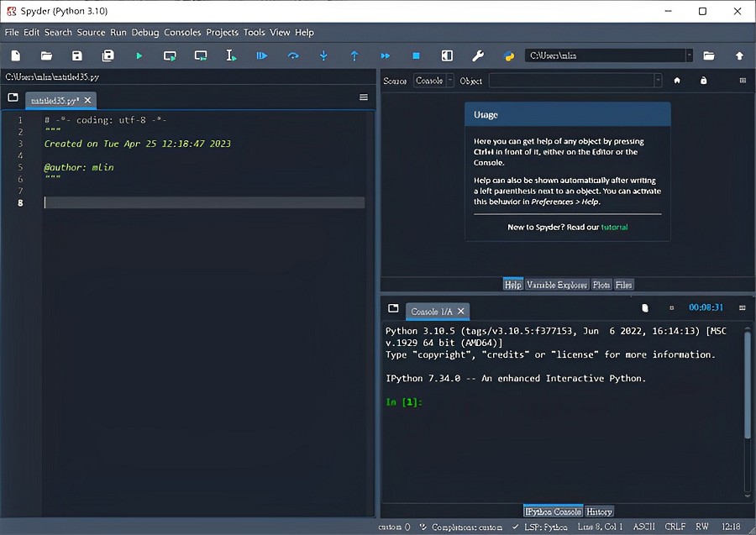The height and width of the screenshot is (535, 756).
Task: Toggle the Help pane lock icon
Action: point(703,81)
